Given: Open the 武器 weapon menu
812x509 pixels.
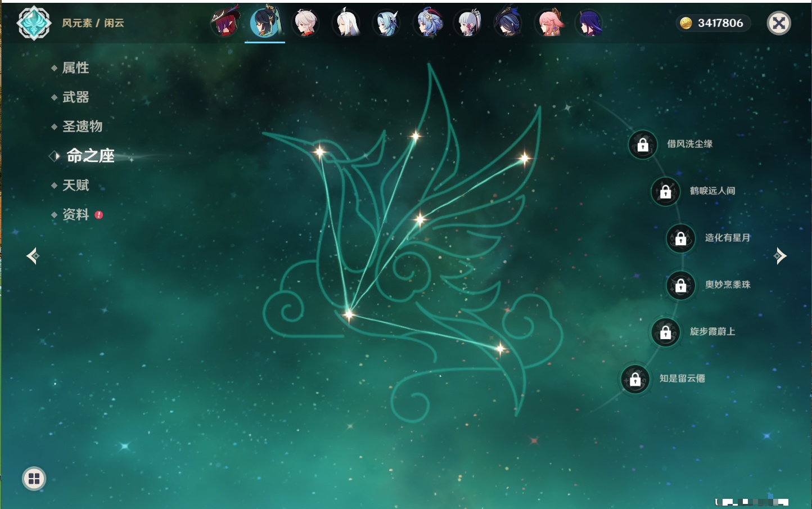Looking at the screenshot, I should click(75, 97).
